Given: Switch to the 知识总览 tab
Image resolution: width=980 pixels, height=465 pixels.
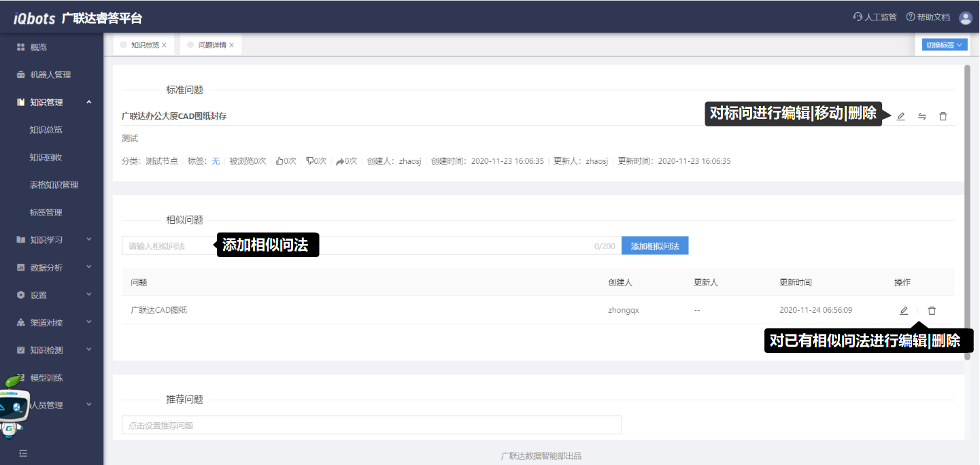Looking at the screenshot, I should (144, 46).
